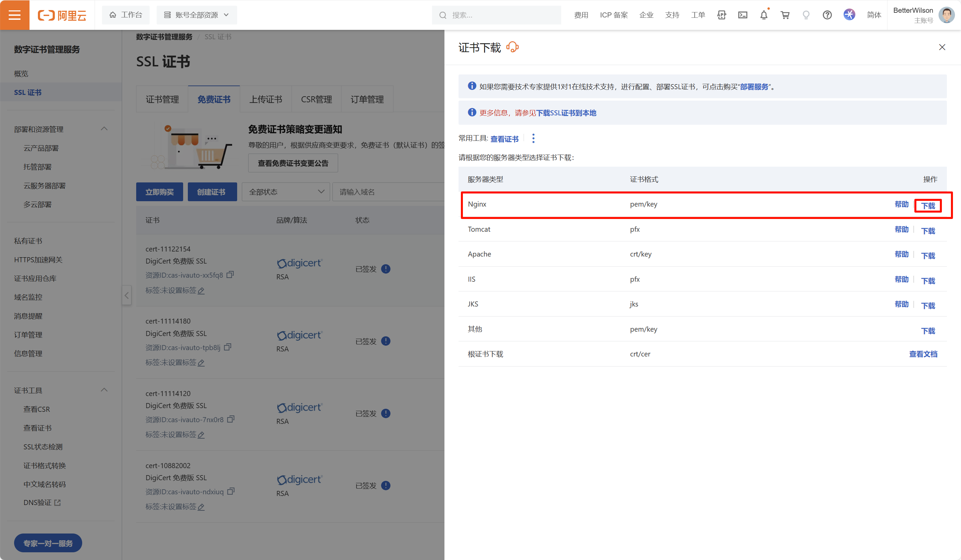Click the info icon beside cert-11122154 status

pos(385,269)
